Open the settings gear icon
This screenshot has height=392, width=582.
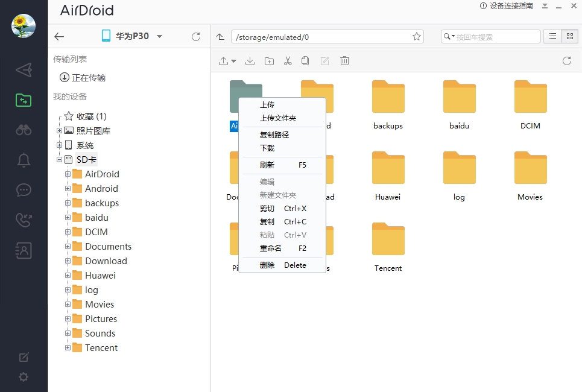24,377
